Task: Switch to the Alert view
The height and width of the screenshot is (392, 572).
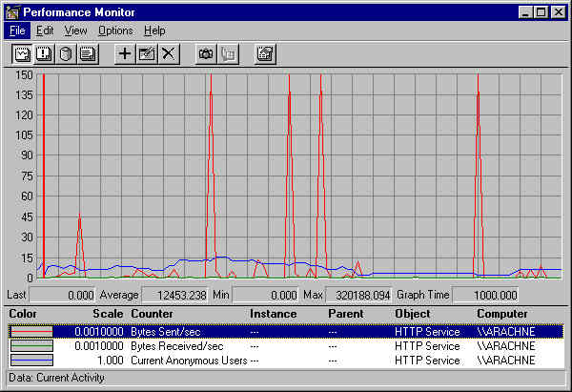Action: 43,53
